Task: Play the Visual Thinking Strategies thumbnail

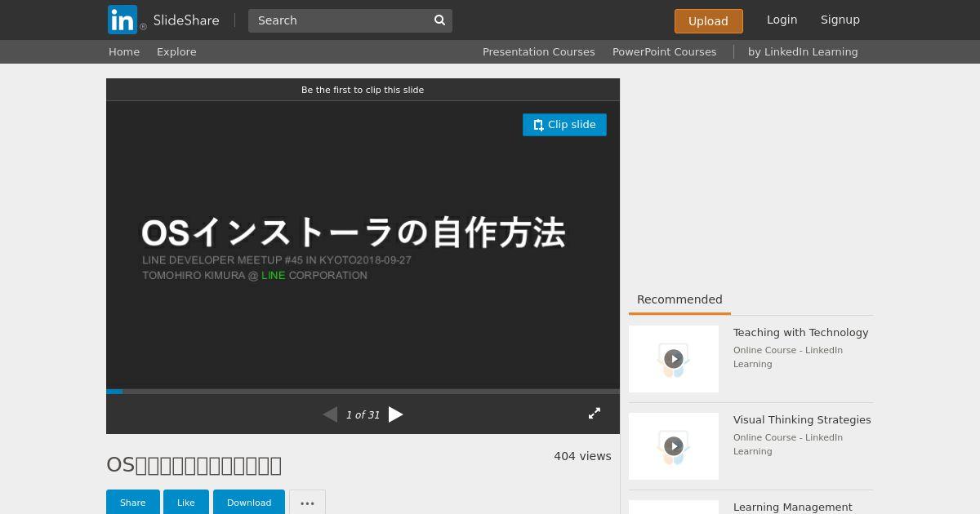Action: click(x=674, y=446)
